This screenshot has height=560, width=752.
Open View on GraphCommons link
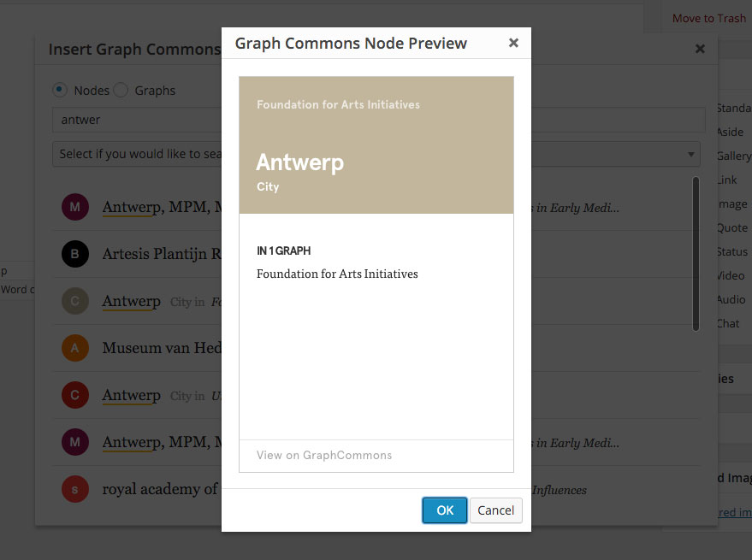click(x=324, y=455)
